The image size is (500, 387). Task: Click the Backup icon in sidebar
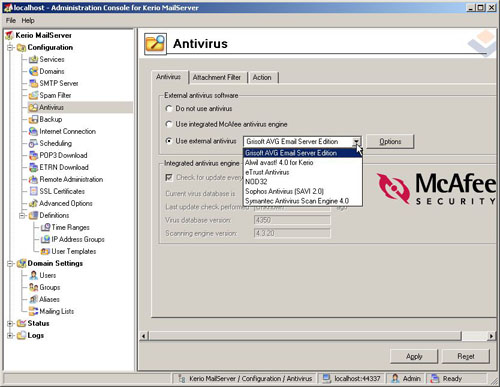(x=33, y=119)
